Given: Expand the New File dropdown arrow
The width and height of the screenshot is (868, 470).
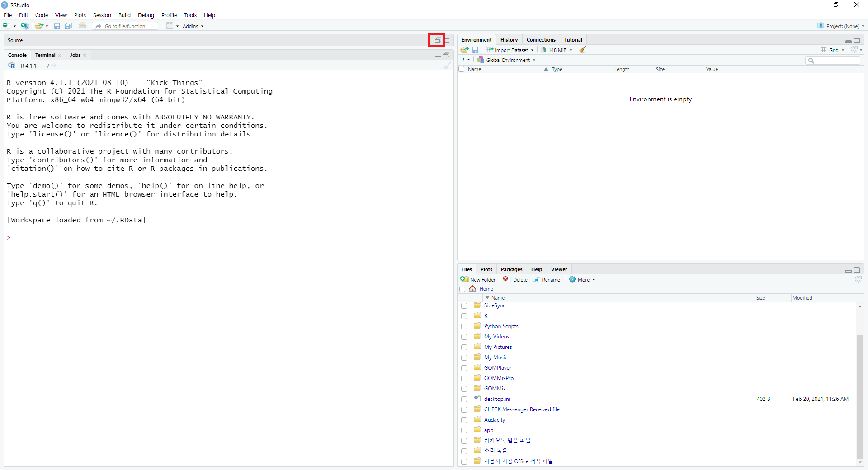Looking at the screenshot, I should [14, 26].
